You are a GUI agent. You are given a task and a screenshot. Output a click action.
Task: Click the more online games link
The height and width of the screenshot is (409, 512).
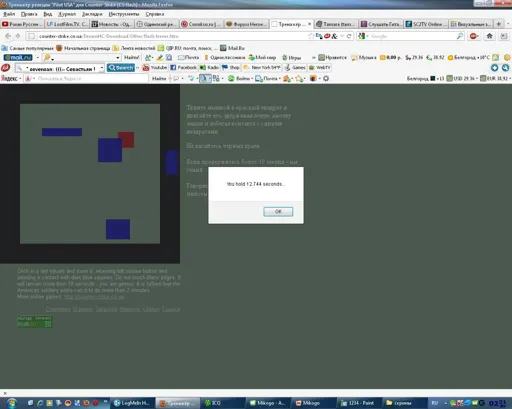tap(94, 297)
